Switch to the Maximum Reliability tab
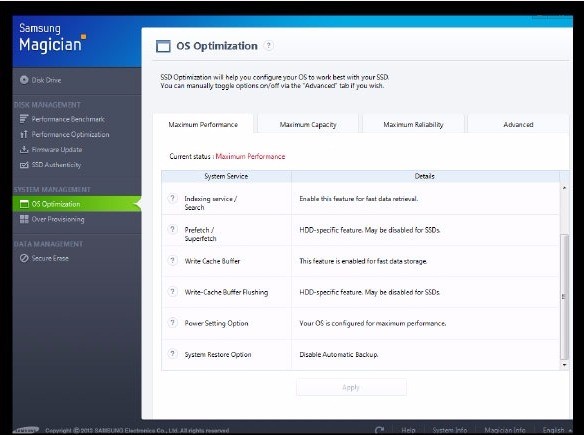The width and height of the screenshot is (584, 435). click(413, 124)
